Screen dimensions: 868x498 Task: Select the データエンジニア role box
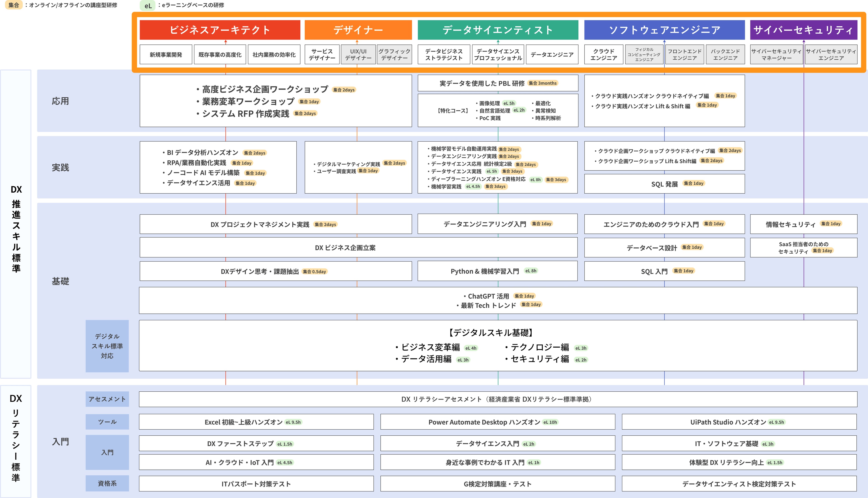pyautogui.click(x=552, y=55)
